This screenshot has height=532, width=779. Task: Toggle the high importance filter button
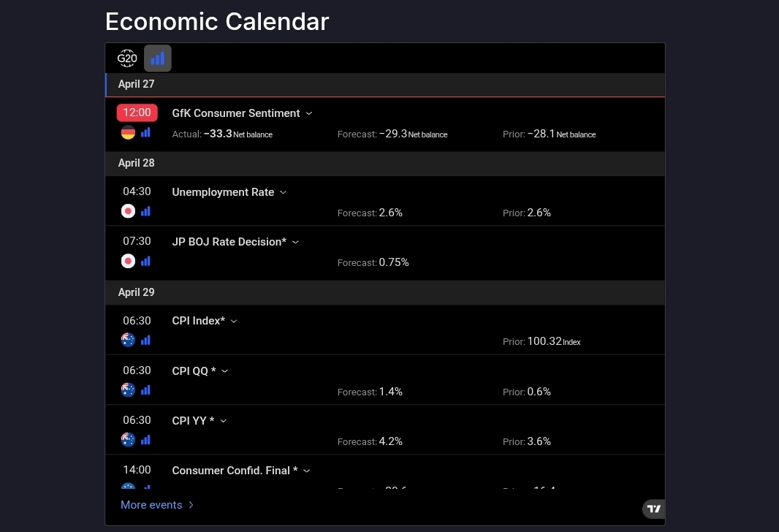click(x=158, y=58)
